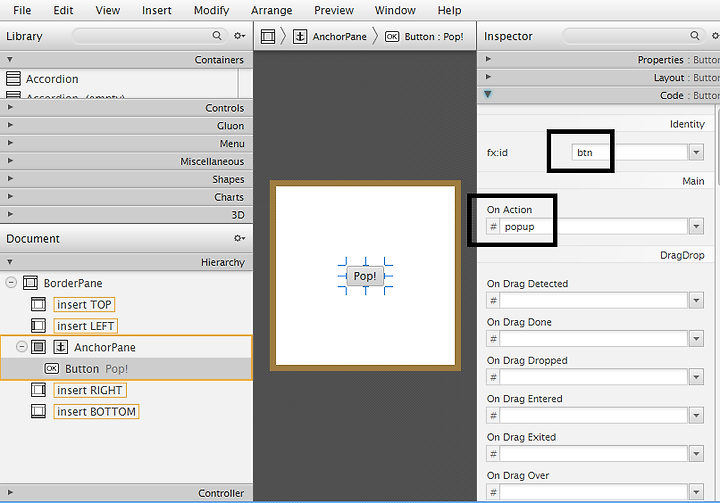Open the Window menu
This screenshot has width=720, height=503.
(x=395, y=10)
